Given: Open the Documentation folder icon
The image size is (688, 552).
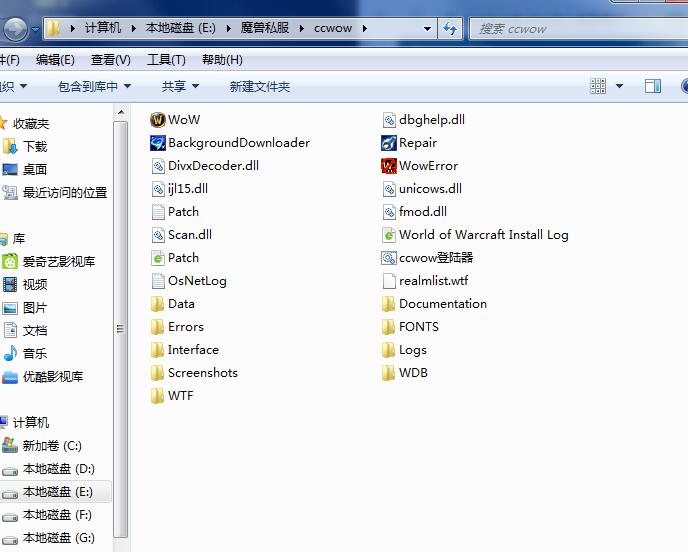Looking at the screenshot, I should coord(389,304).
